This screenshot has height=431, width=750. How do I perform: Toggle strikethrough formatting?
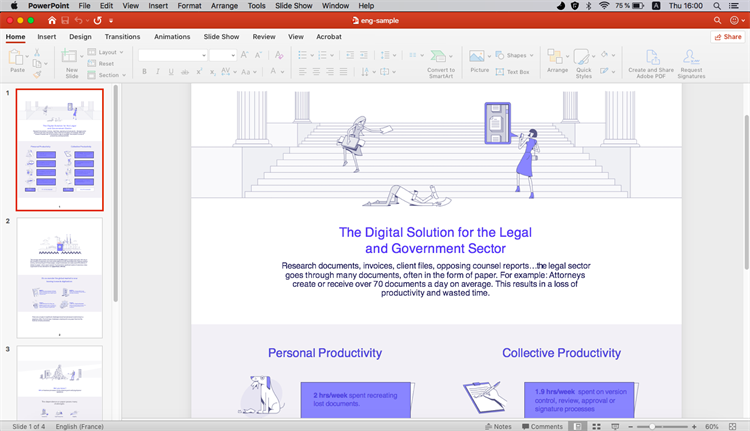click(x=185, y=72)
